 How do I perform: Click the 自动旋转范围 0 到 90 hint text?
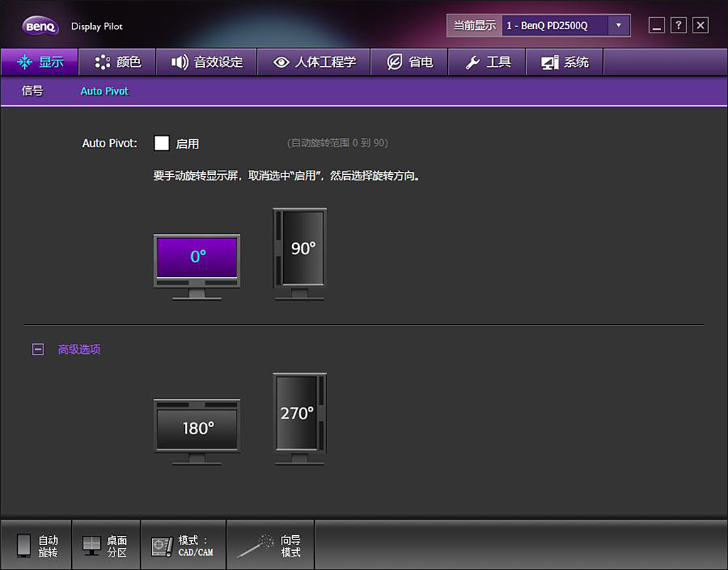338,143
